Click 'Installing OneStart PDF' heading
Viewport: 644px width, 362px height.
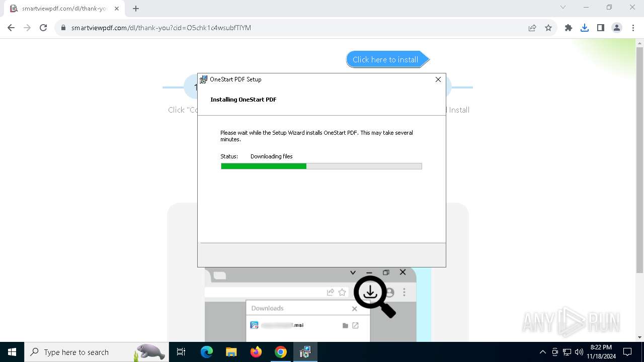point(244,100)
